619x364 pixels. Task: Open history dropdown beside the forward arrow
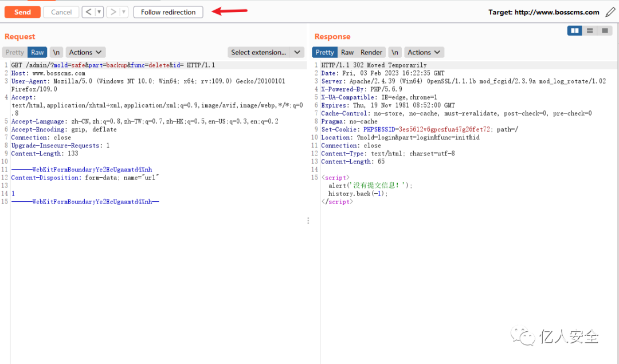click(124, 12)
